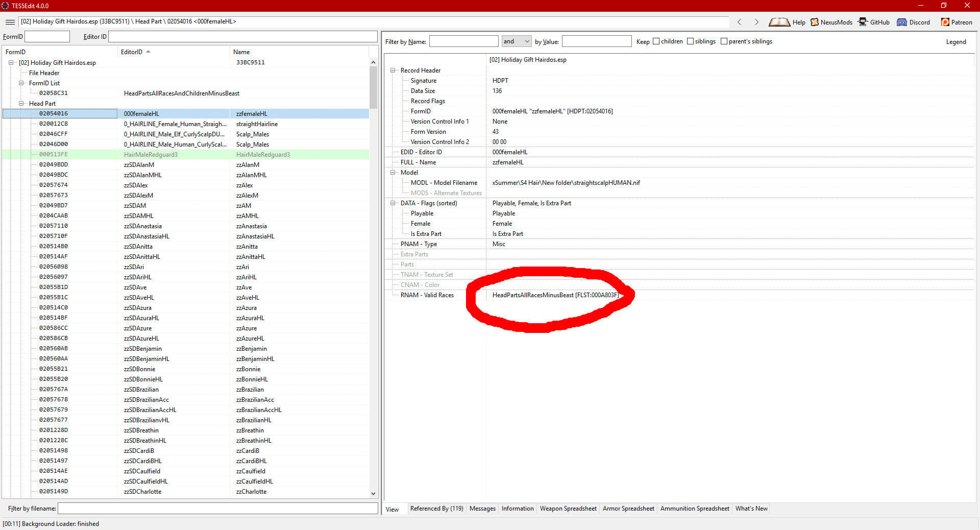Open GitHub link button
Image resolution: width=980 pixels, height=530 pixels.
pyautogui.click(x=874, y=22)
